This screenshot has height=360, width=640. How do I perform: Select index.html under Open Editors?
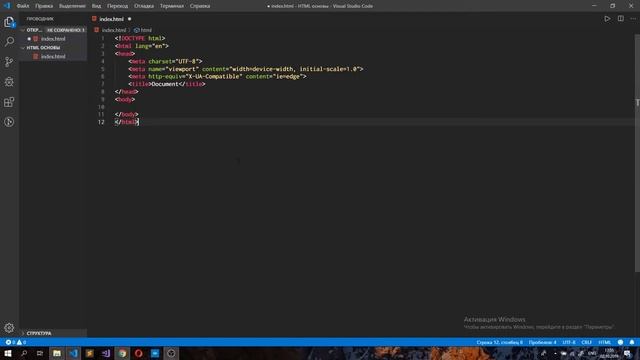tap(53, 39)
